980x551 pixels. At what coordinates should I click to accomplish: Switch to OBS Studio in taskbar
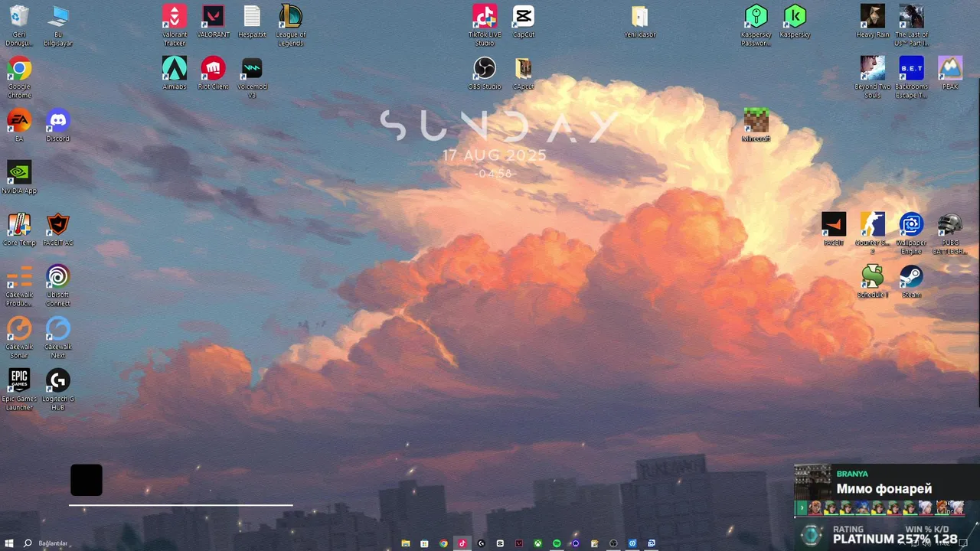[613, 543]
